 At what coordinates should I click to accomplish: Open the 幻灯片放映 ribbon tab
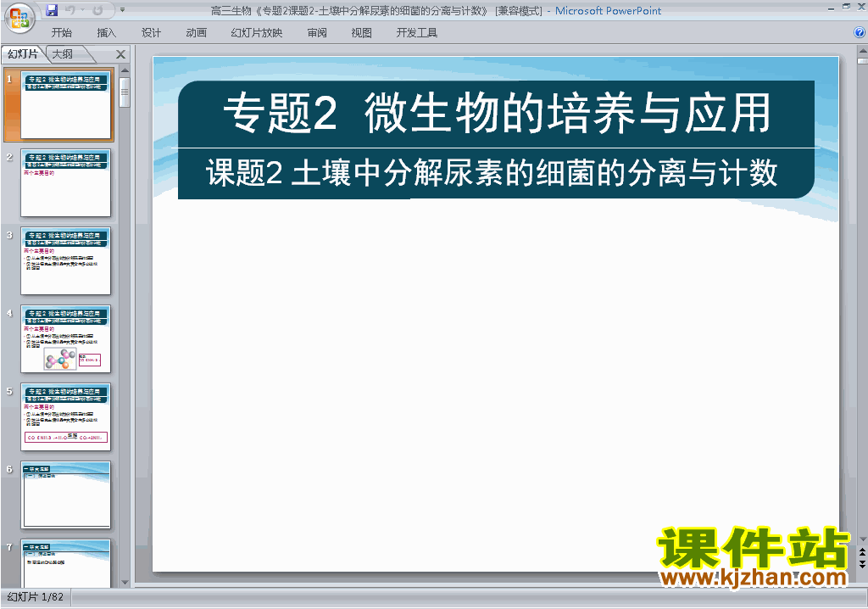256,33
